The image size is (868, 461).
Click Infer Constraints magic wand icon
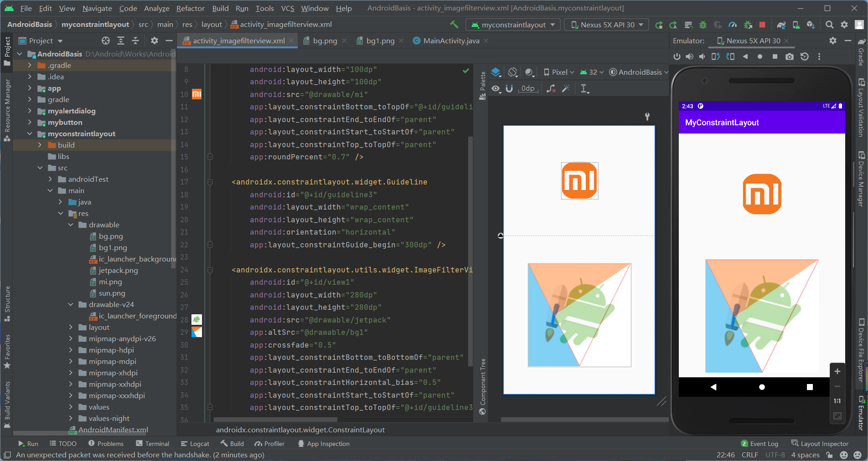pyautogui.click(x=566, y=88)
